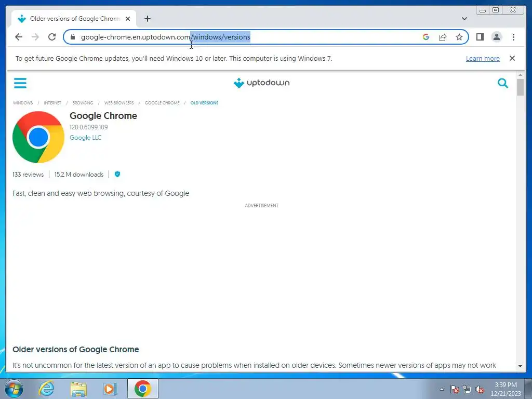532x399 pixels.
Task: Click the network tray icon
Action: (x=467, y=389)
